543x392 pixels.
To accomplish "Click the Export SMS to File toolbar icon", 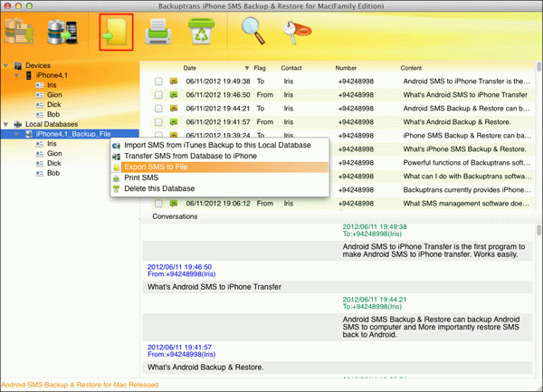I will coord(116,33).
